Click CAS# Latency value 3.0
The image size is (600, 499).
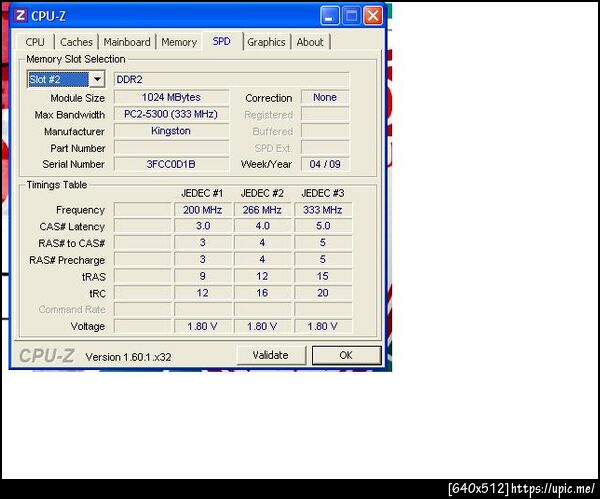[x=203, y=226]
